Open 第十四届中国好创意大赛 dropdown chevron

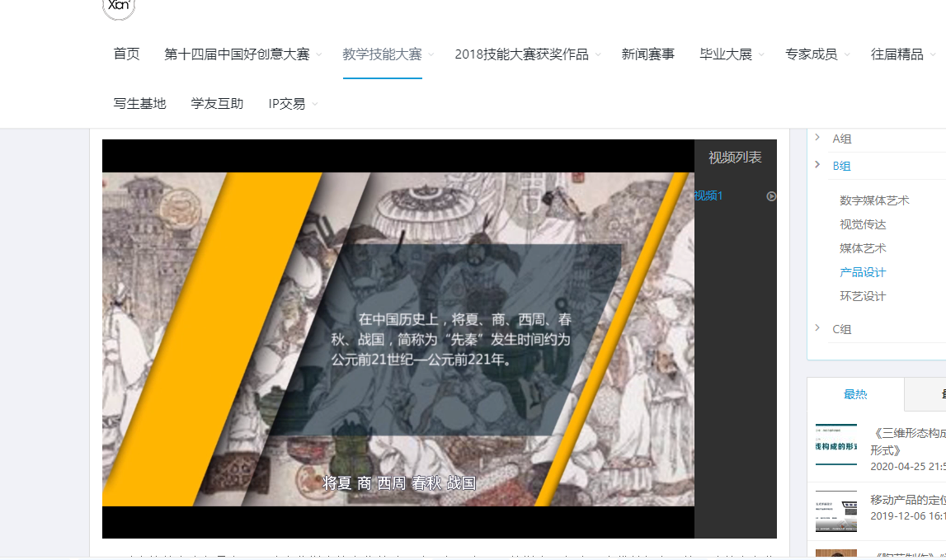coord(319,55)
